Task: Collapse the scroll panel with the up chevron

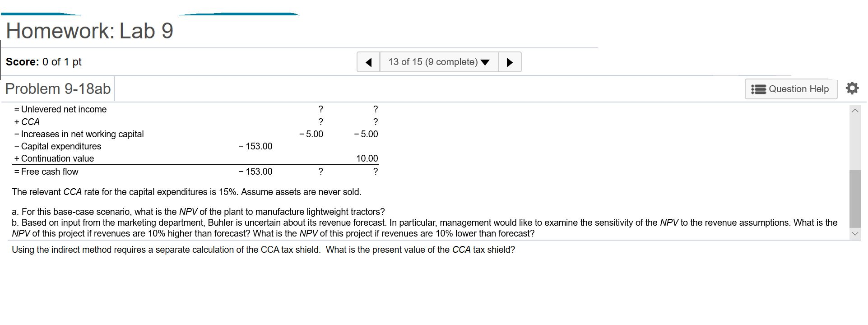Action: 854,109
